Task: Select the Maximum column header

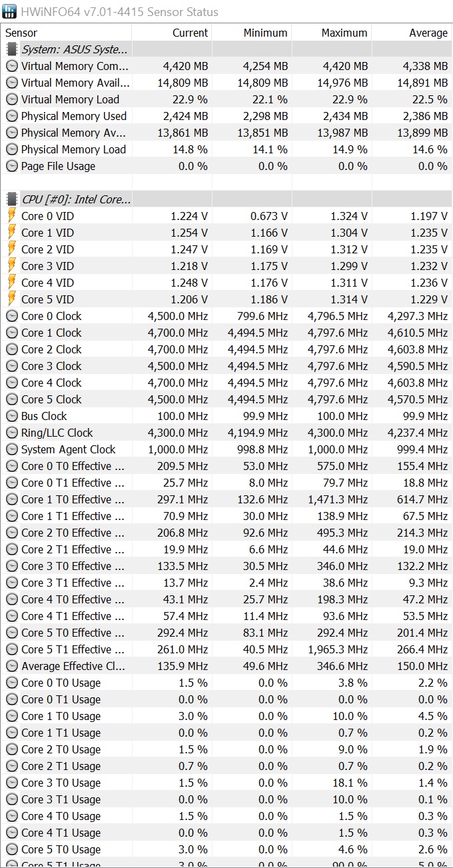Action: pos(332,33)
